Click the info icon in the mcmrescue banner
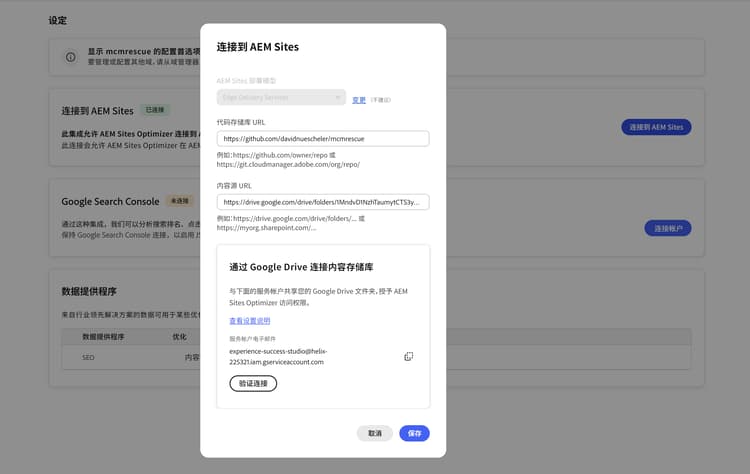750x474 pixels. [70, 57]
